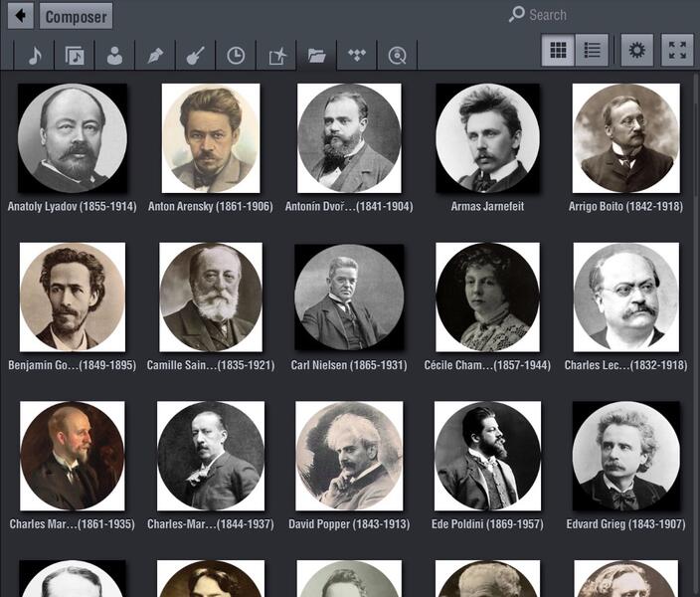Open the tracks tab with music note icon
This screenshot has width=700, height=597.
pos(34,55)
